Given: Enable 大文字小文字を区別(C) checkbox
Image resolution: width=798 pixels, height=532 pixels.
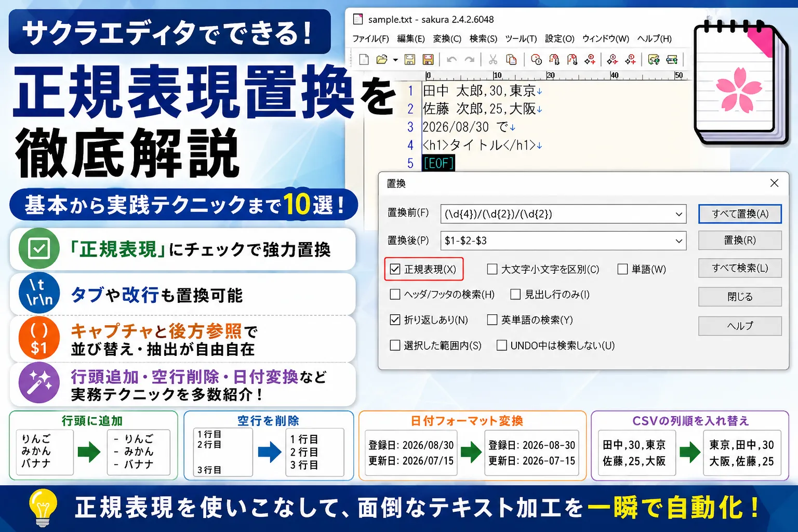Looking at the screenshot, I should point(492,269).
